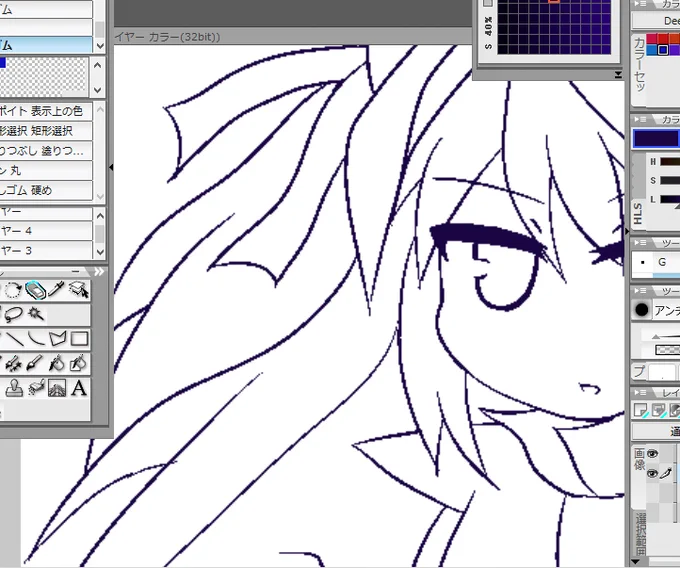Click the current dark navy color swatch
Screen dimensions: 680x568
coord(656,139)
